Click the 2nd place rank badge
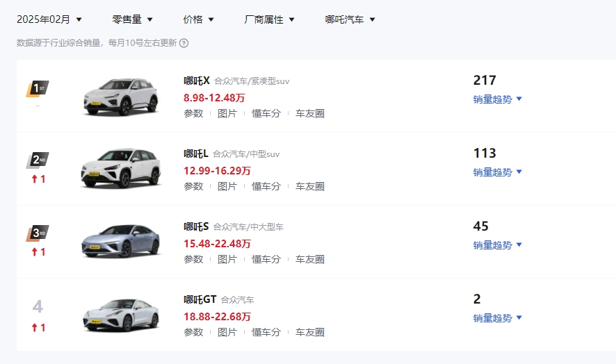Screen dimensions: 616x364 (x=38, y=161)
